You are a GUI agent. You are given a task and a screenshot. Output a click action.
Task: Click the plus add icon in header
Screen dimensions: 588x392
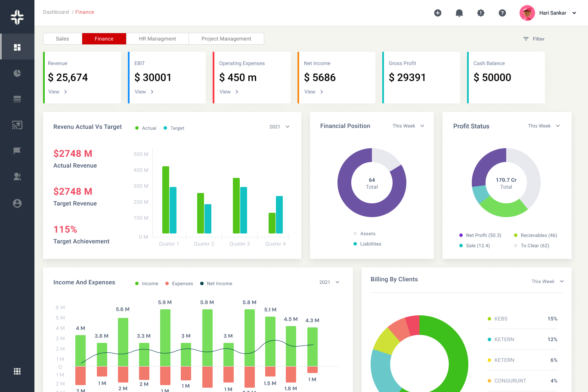pyautogui.click(x=438, y=13)
